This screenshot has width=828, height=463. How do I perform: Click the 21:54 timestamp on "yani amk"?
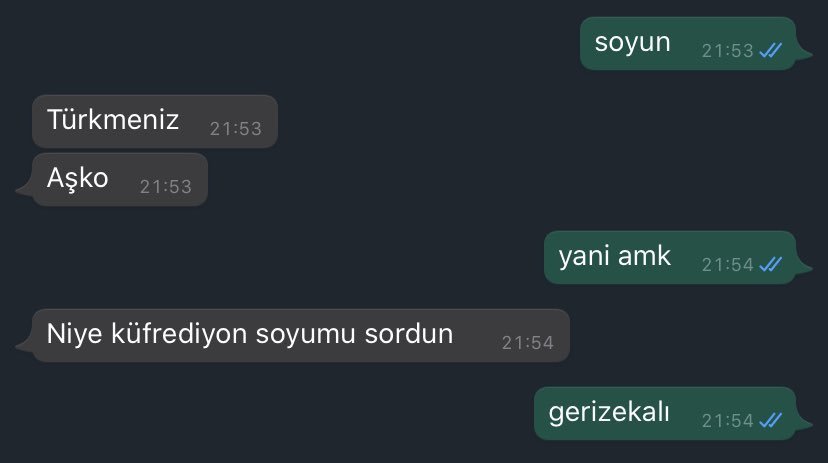(727, 264)
